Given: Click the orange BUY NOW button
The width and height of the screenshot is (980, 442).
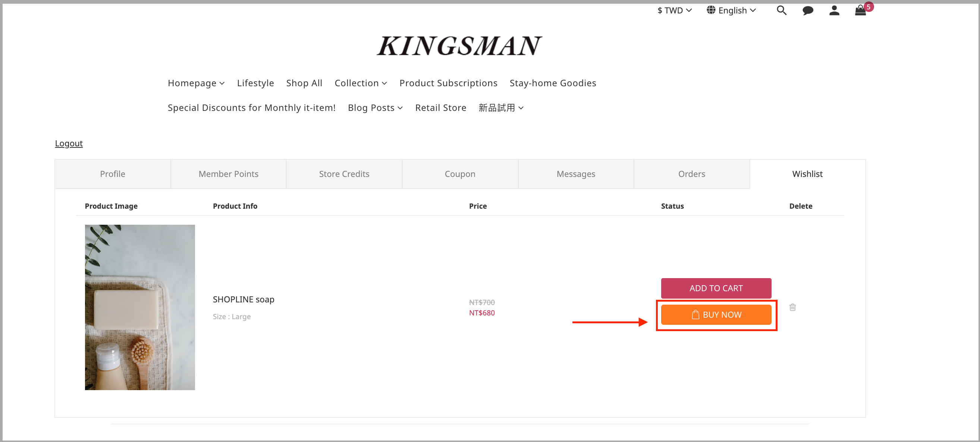Looking at the screenshot, I should click(716, 315).
